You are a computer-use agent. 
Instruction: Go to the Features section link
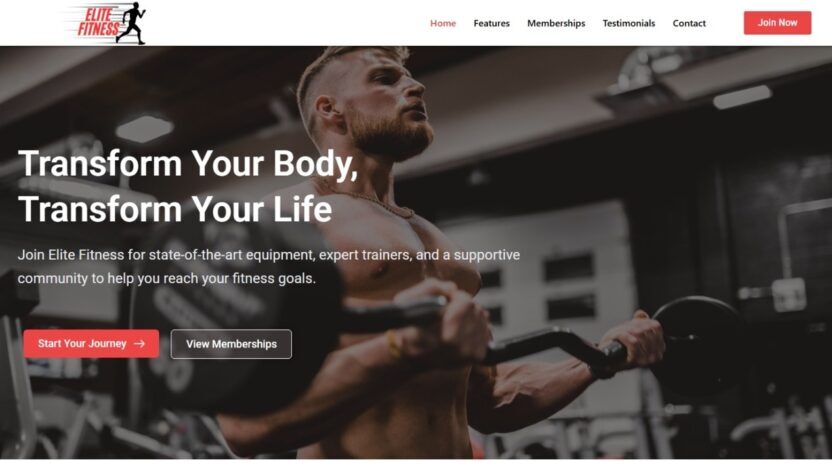[x=491, y=23]
